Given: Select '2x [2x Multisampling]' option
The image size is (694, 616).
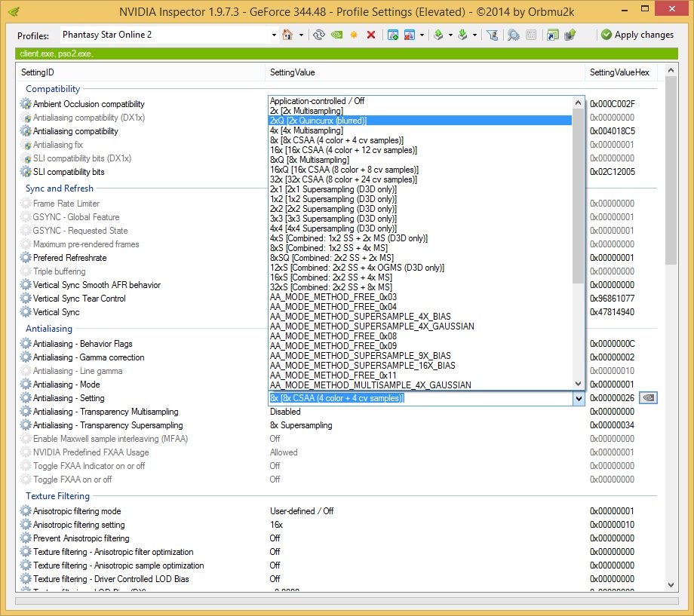Looking at the screenshot, I should [420, 111].
